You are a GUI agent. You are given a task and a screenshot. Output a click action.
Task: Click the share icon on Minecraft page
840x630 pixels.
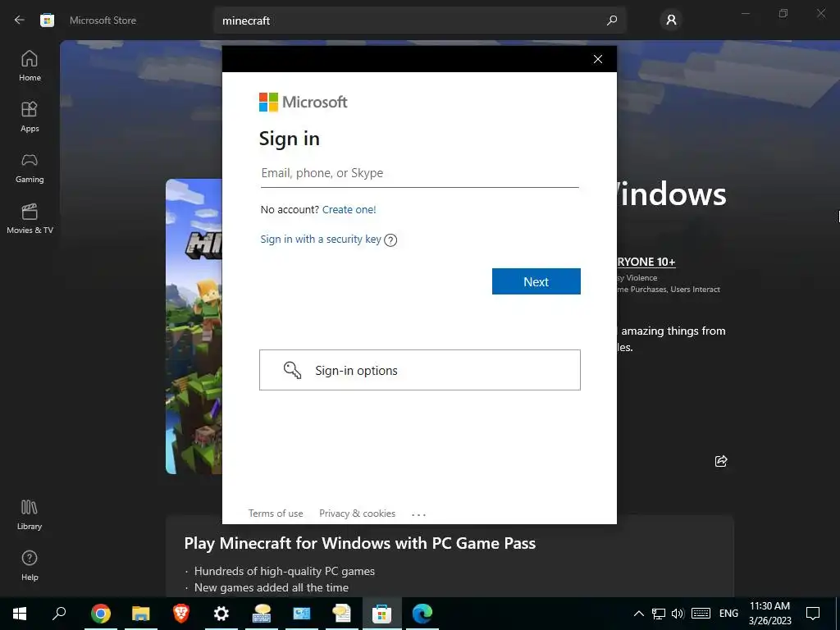click(720, 461)
